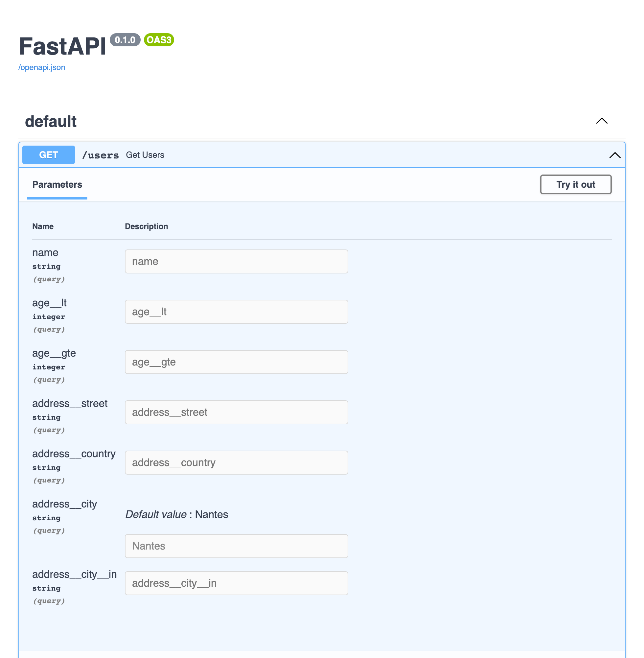Click the address__street input field
The height and width of the screenshot is (658, 644).
pyautogui.click(x=236, y=412)
